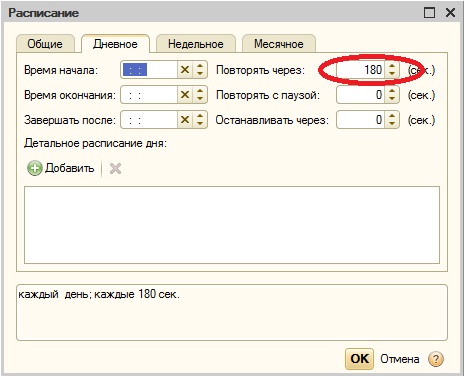The image size is (464, 376).
Task: Clear the Завершать после field with X
Action: coord(185,120)
